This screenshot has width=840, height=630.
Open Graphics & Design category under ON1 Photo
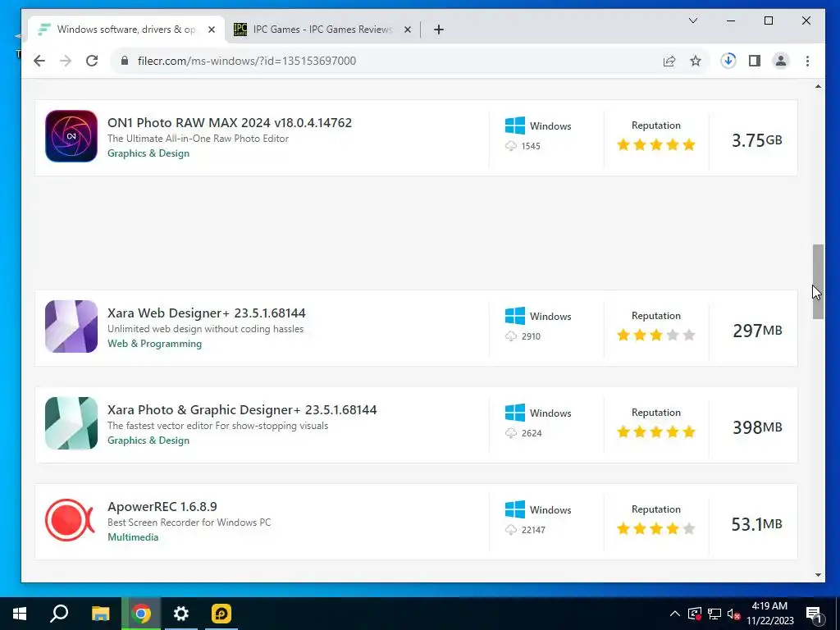tap(148, 153)
